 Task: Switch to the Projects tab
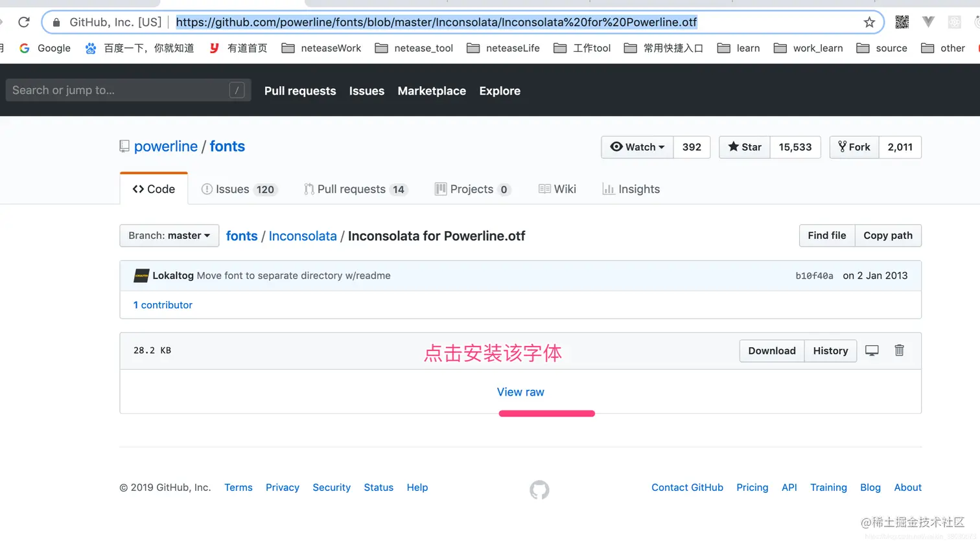472,189
